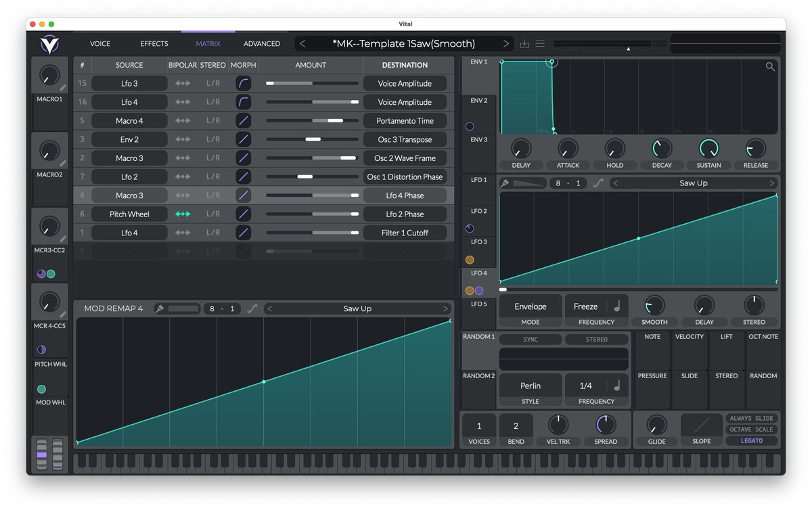Click the tempo note icon beside the 1/4 frequency

(616, 386)
